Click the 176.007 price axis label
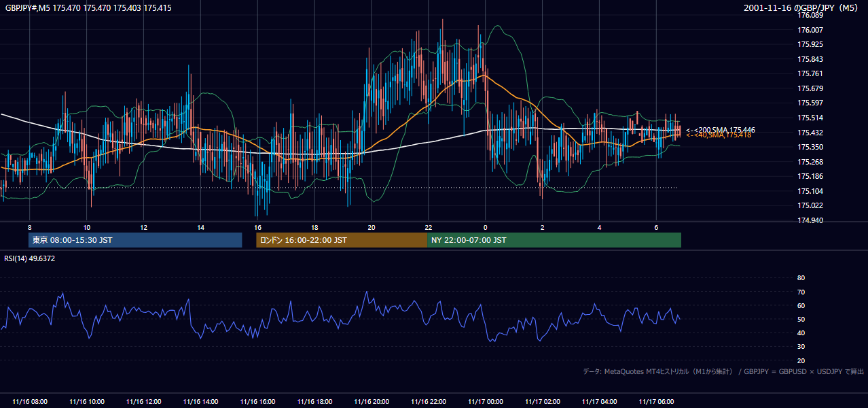This screenshot has height=408, width=868. point(810,30)
